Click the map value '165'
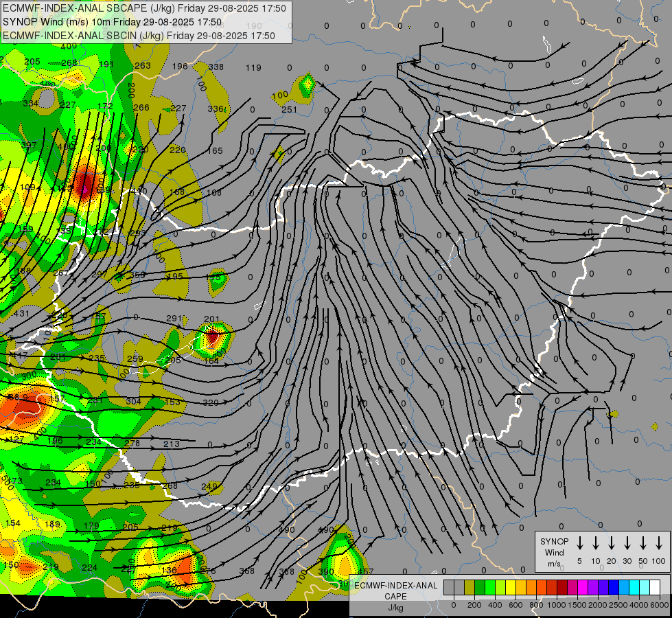The image size is (672, 618). click(x=215, y=150)
